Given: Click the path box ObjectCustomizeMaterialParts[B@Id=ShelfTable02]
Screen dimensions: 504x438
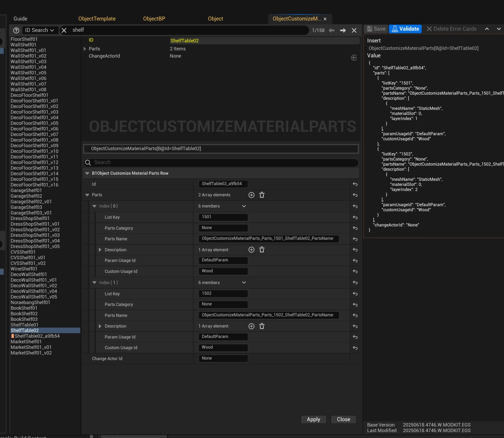Looking at the screenshot, I should coord(221,149).
